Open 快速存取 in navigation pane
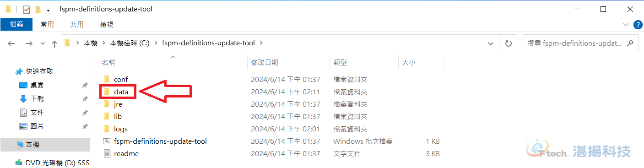This screenshot has width=644, height=168. click(x=39, y=71)
